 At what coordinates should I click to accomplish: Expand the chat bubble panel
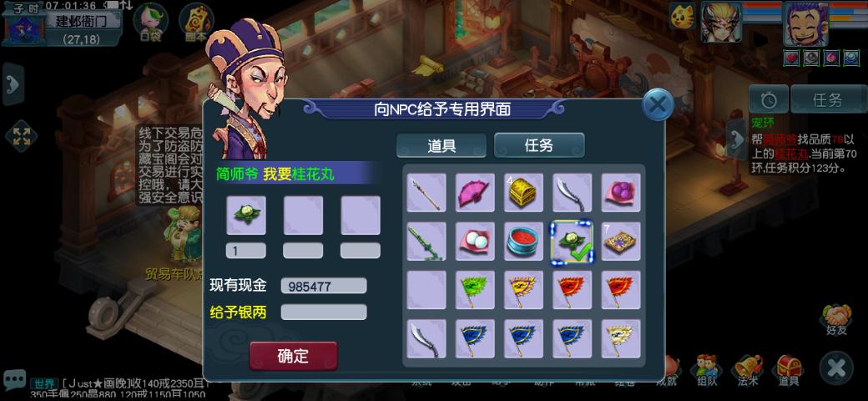tap(14, 380)
